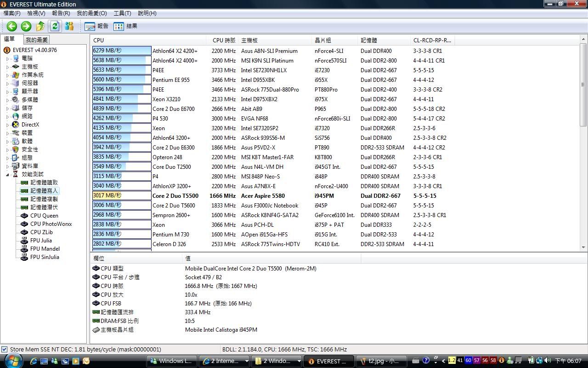Select the 記憶體潛伏 latency benchmark
Screen dimensions: 588x368
pos(44,207)
